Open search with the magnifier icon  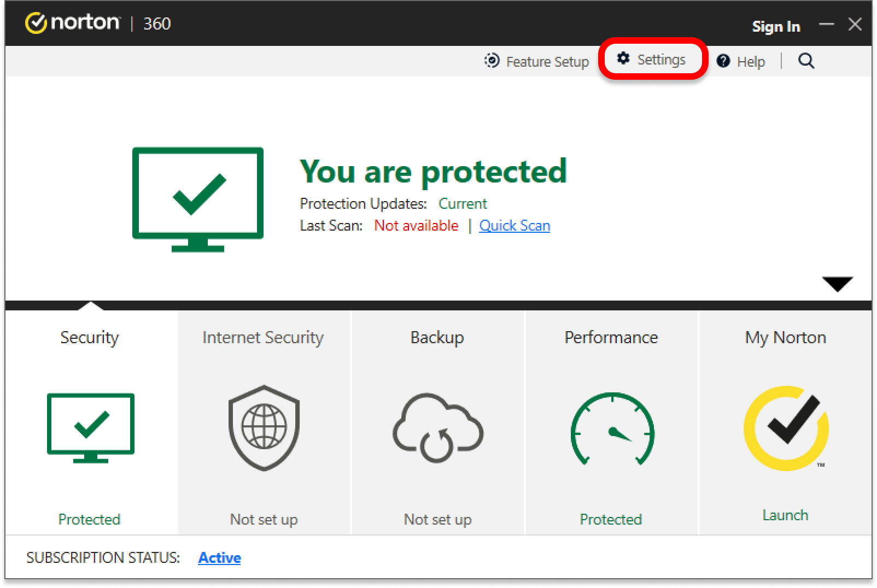806,61
